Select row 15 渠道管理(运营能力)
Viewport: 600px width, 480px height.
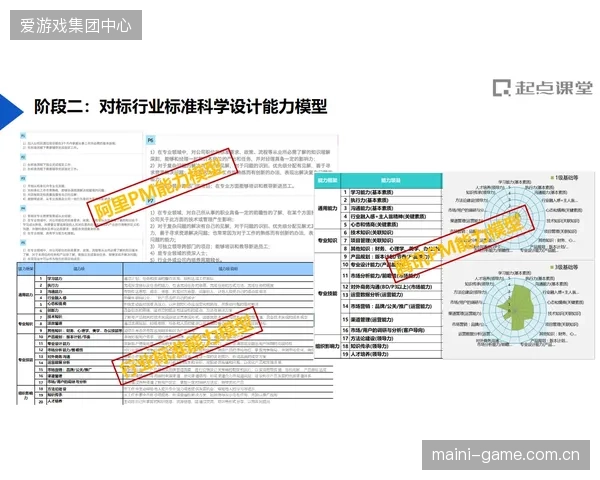(x=391, y=320)
